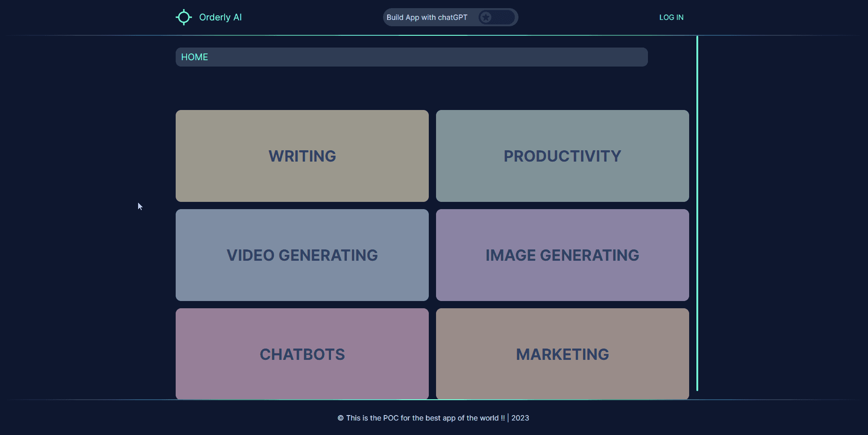The height and width of the screenshot is (435, 868).
Task: Click the Orderly AI crosshair logo icon
Action: [x=184, y=17]
